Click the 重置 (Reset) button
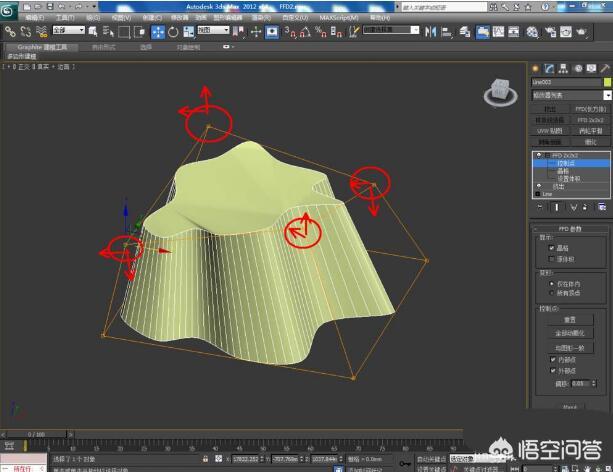 click(570, 320)
